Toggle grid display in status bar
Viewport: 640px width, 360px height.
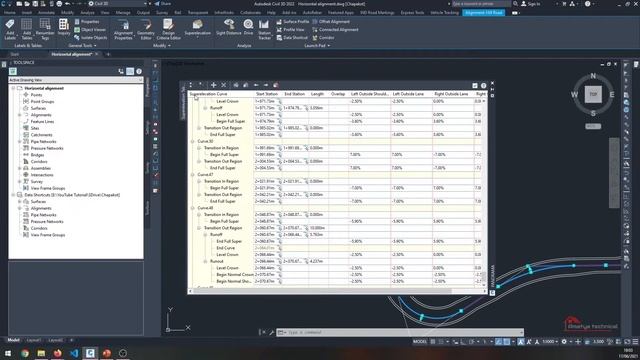pos(433,342)
